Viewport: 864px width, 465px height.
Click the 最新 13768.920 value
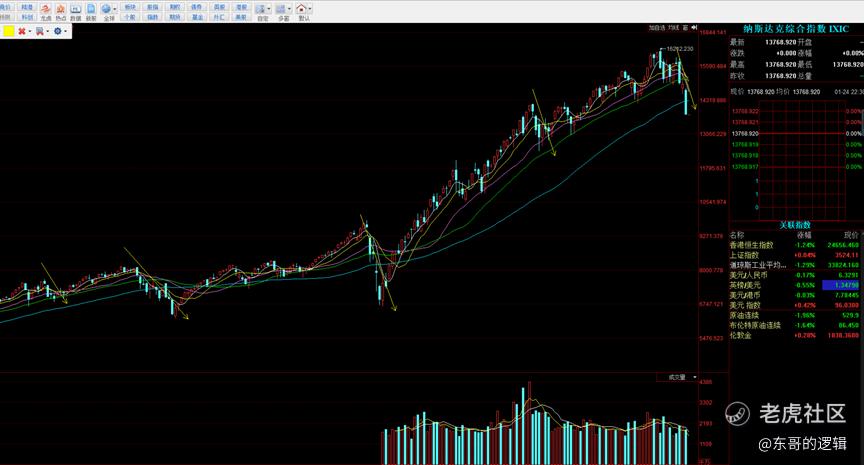pos(780,42)
